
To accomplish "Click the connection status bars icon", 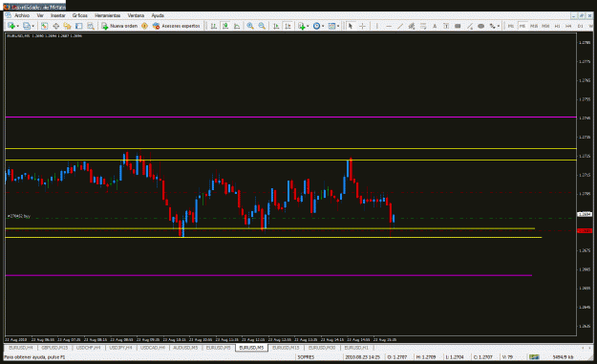I will click(x=534, y=357).
